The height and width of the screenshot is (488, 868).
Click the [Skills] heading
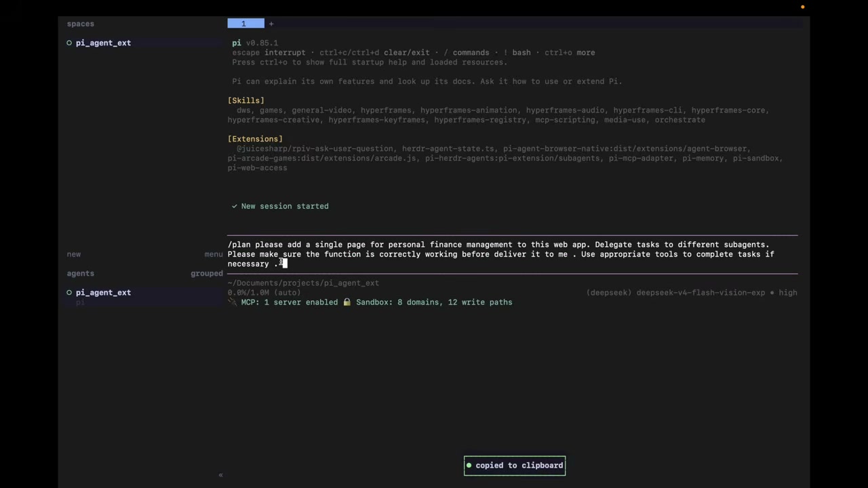[246, 100]
